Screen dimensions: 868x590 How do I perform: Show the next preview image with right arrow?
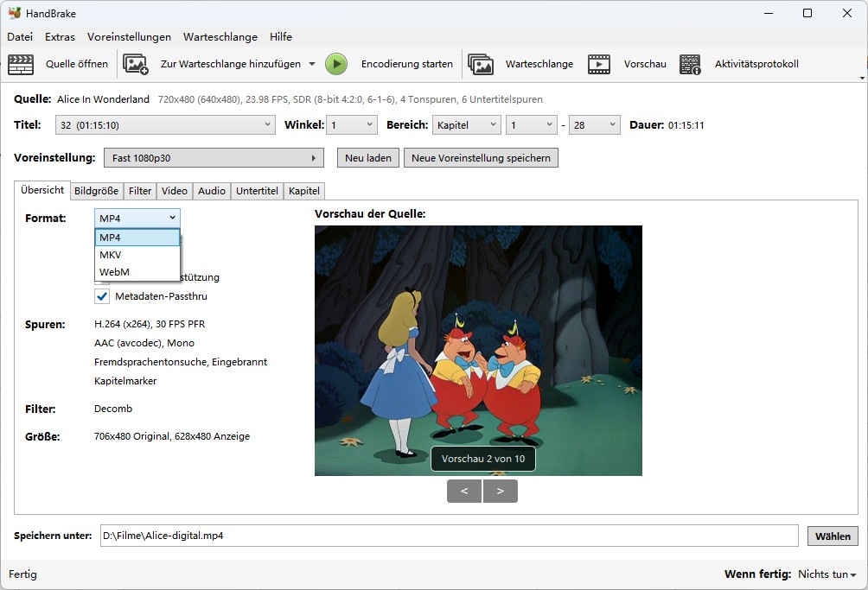(501, 491)
